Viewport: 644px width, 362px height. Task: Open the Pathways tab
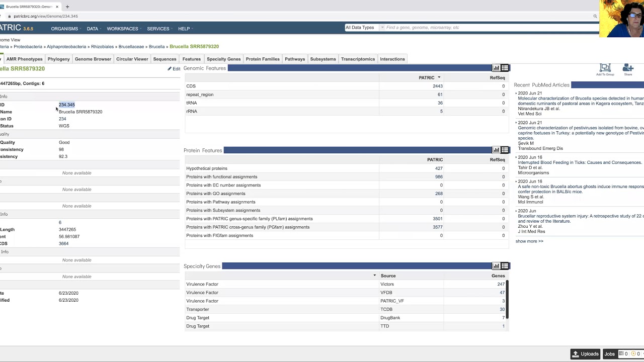click(x=295, y=59)
